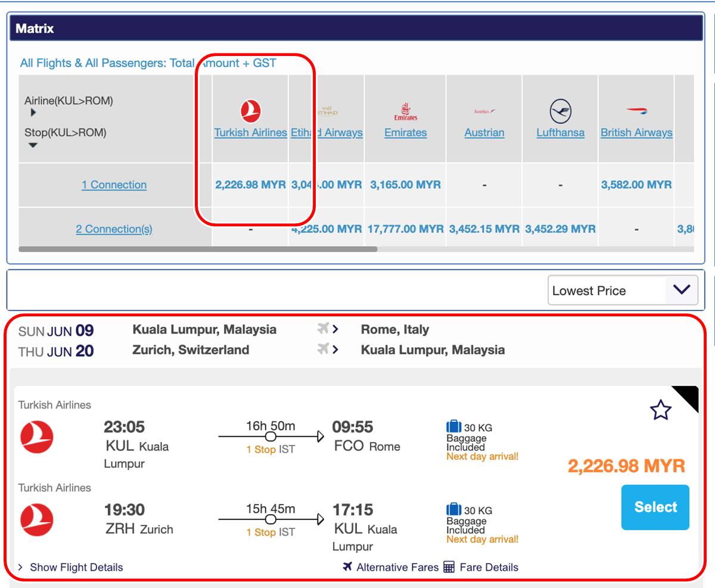Viewport: 715px width, 588px height.
Task: Open Fare Details
Action: [489, 567]
